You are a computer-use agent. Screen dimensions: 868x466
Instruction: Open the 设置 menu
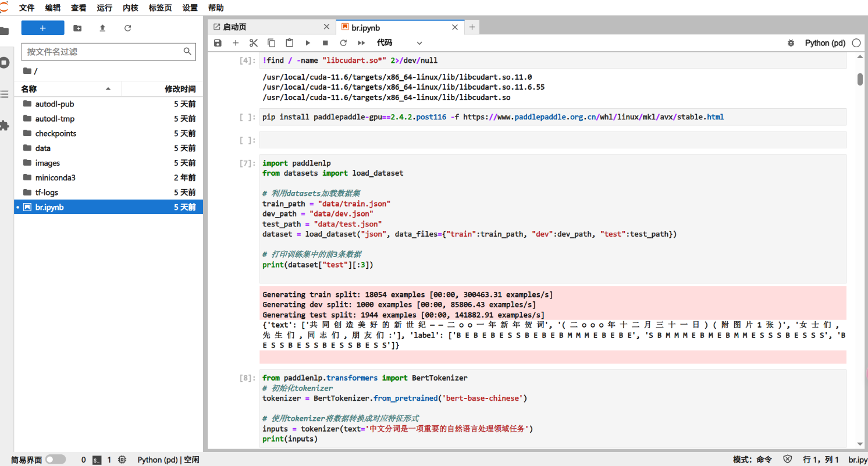pos(190,8)
